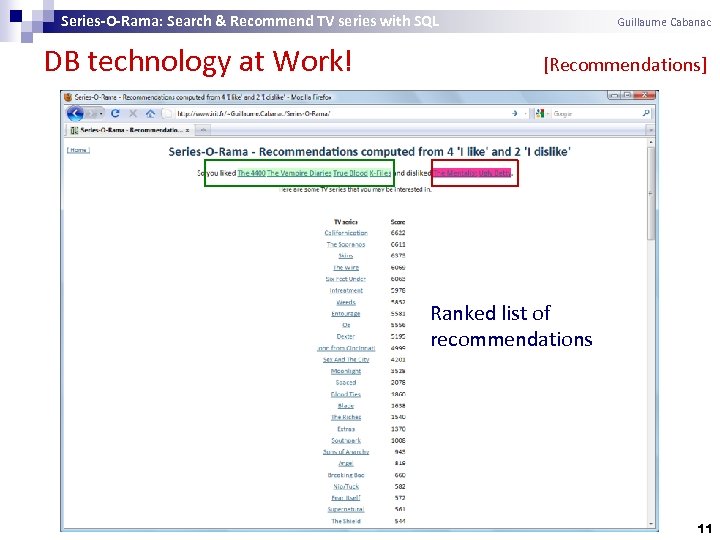
Task: Click the Home link on page
Action: click(79, 150)
